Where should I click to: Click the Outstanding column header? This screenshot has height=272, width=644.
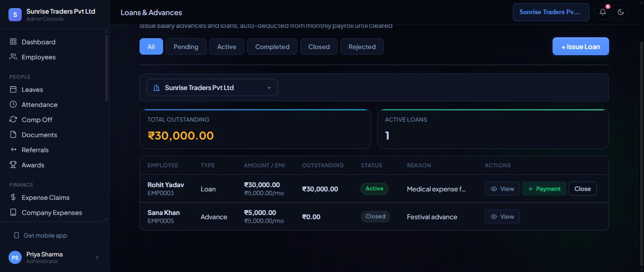[323, 165]
